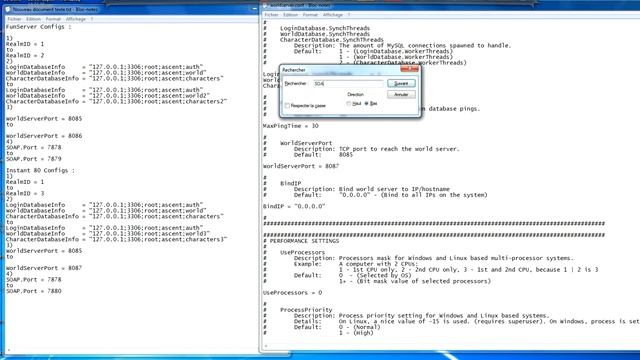Viewport: 640px width, 360px height.
Task: Click the left Notepad window title bar text
Action: (55, 9)
